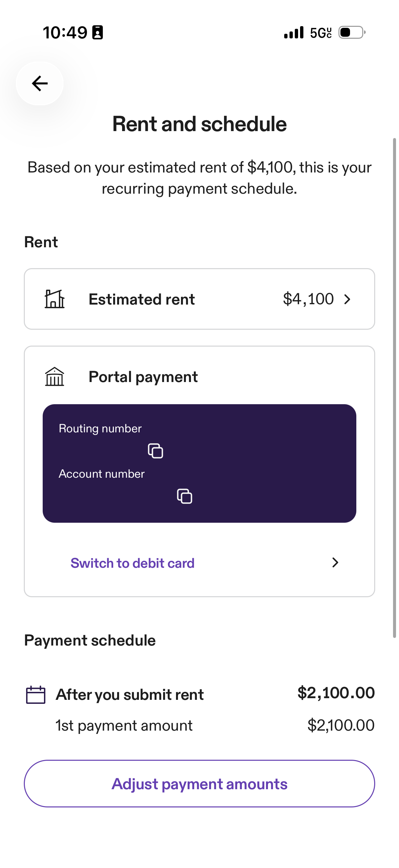
Task: Tap the payment schedule calendar icon
Action: [x=36, y=695]
